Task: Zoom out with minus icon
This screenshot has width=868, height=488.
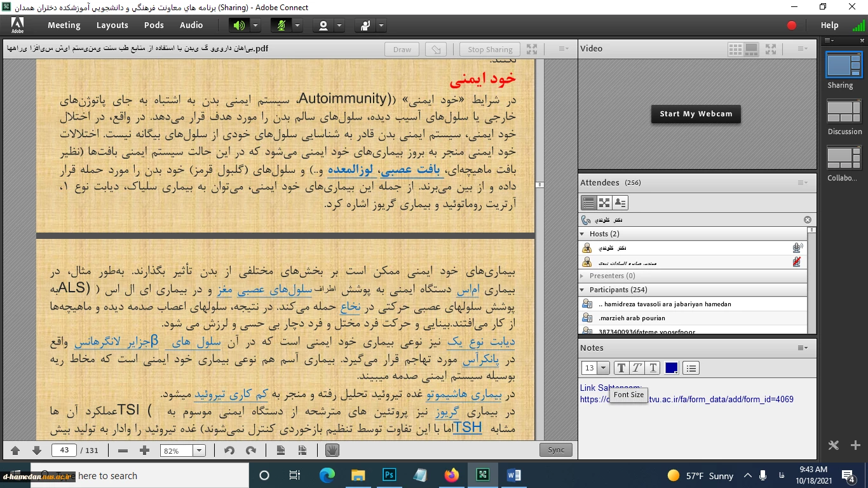Action: tap(123, 451)
